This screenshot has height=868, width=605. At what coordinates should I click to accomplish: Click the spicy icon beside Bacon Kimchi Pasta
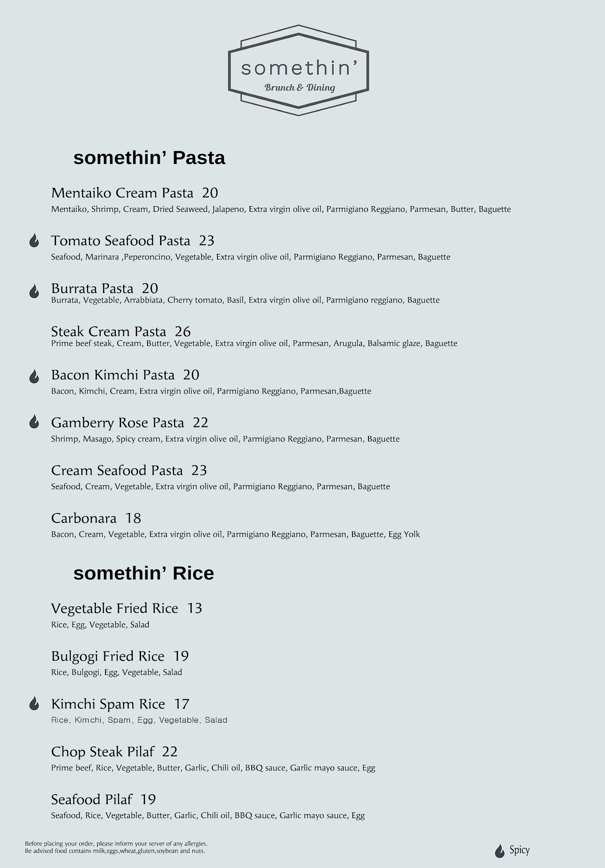point(34,376)
